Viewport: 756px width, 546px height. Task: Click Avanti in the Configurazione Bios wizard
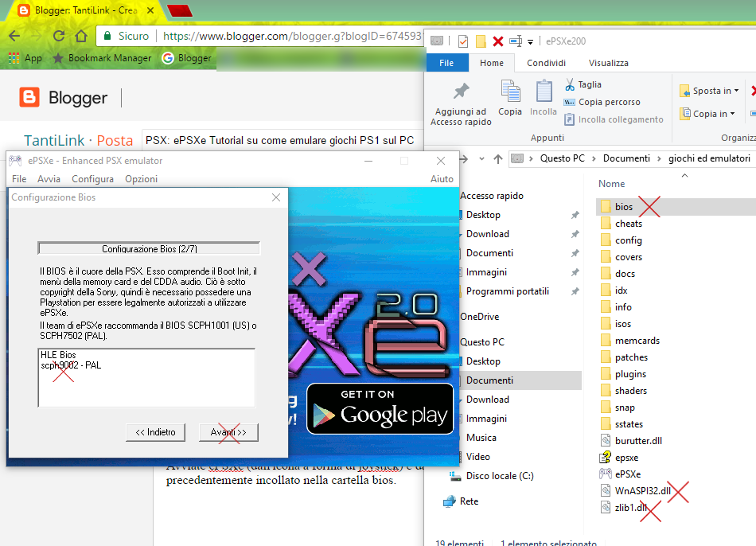pos(228,432)
